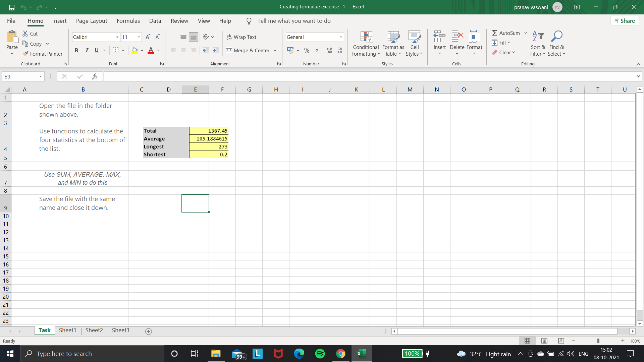Click the Insert Function fx icon

click(95, 76)
